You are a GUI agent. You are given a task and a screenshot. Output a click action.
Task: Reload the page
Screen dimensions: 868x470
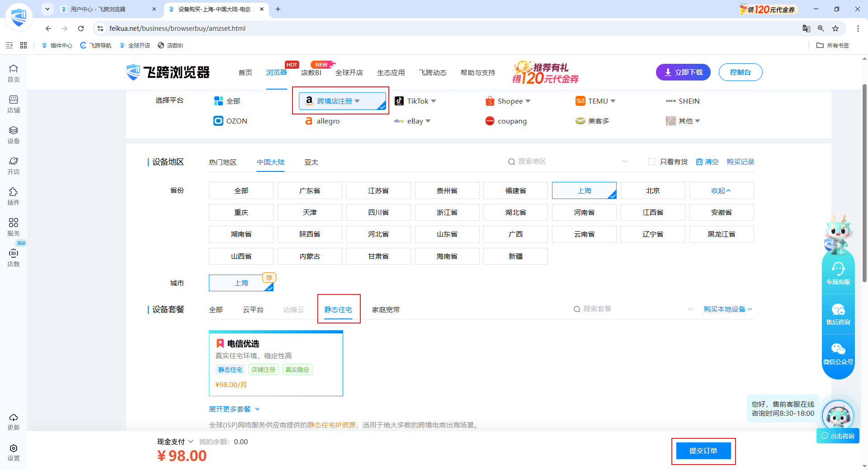click(81, 28)
